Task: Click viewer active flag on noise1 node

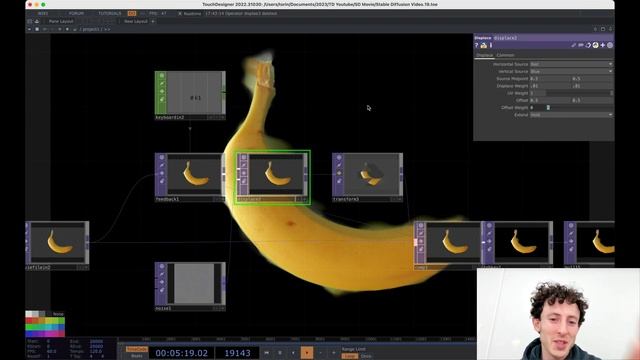Action: pos(162,267)
